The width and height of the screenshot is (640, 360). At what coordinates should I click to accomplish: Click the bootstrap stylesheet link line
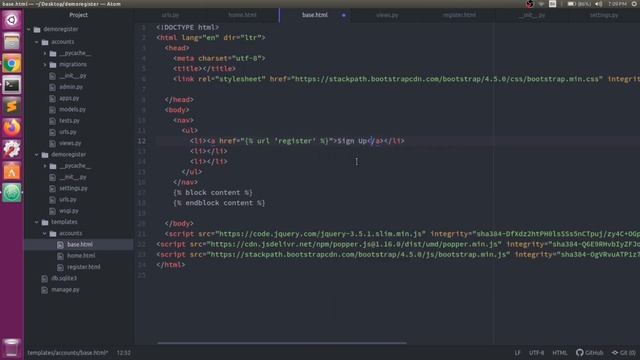point(406,79)
